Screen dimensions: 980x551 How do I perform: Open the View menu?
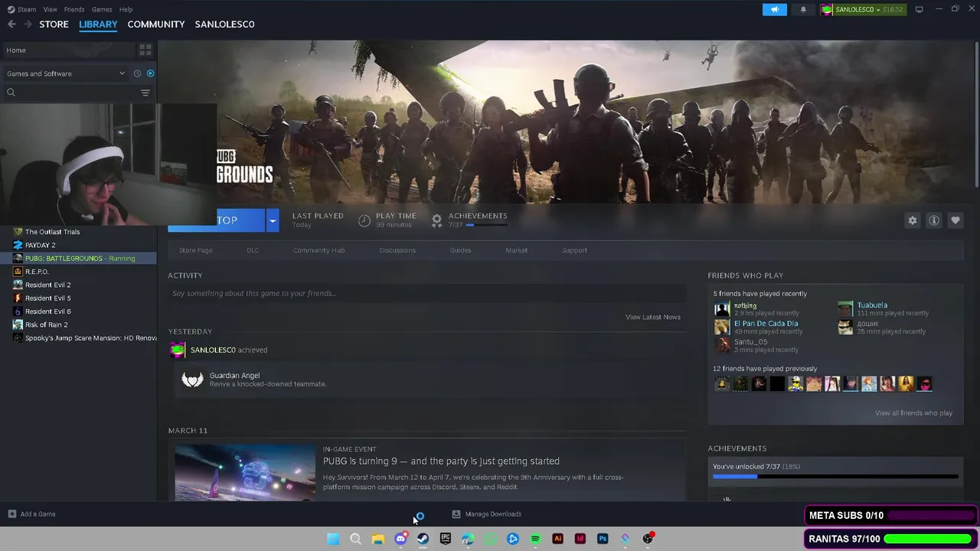click(50, 9)
